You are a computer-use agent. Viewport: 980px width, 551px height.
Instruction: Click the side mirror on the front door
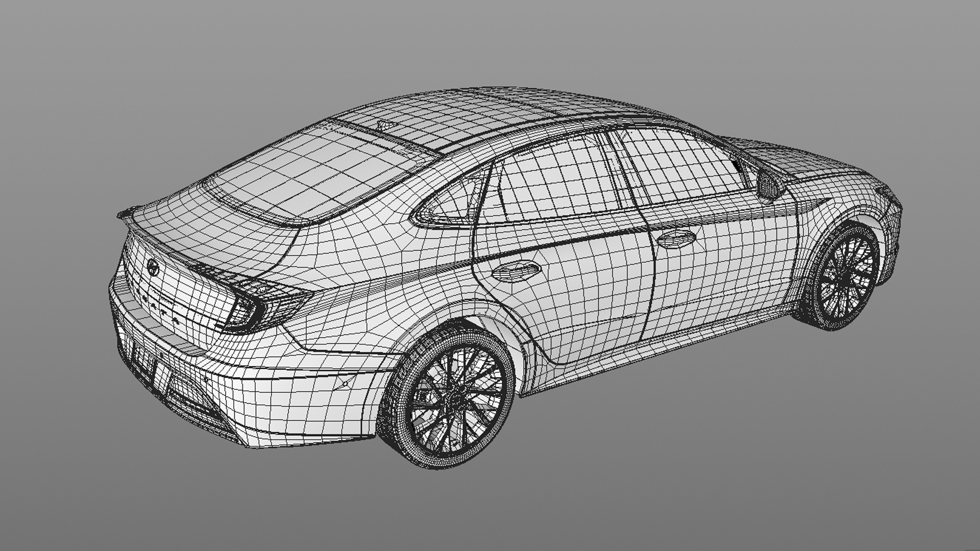click(768, 184)
